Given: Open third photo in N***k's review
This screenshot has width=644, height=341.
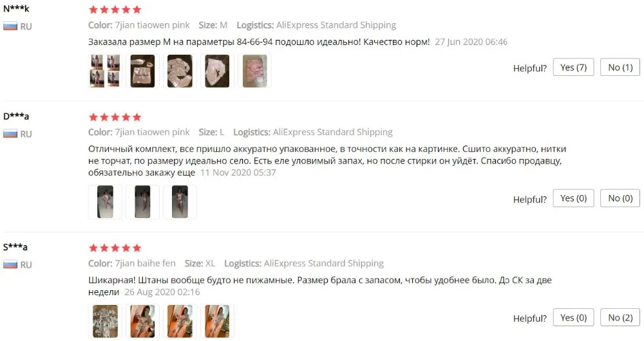Looking at the screenshot, I should (x=180, y=71).
